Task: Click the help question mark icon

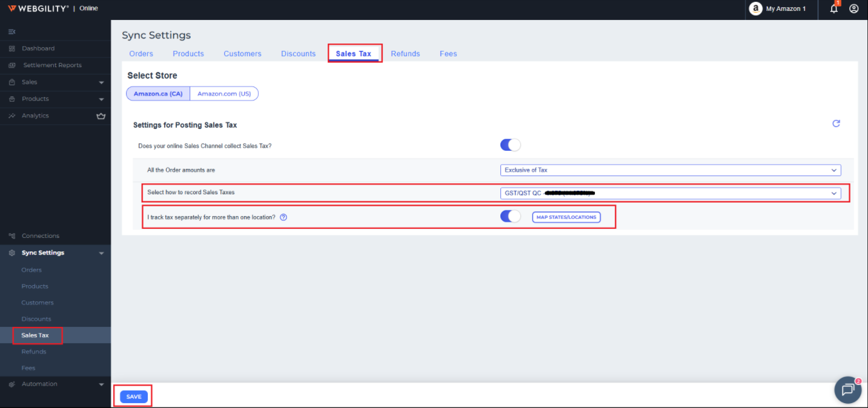Action: pyautogui.click(x=283, y=217)
